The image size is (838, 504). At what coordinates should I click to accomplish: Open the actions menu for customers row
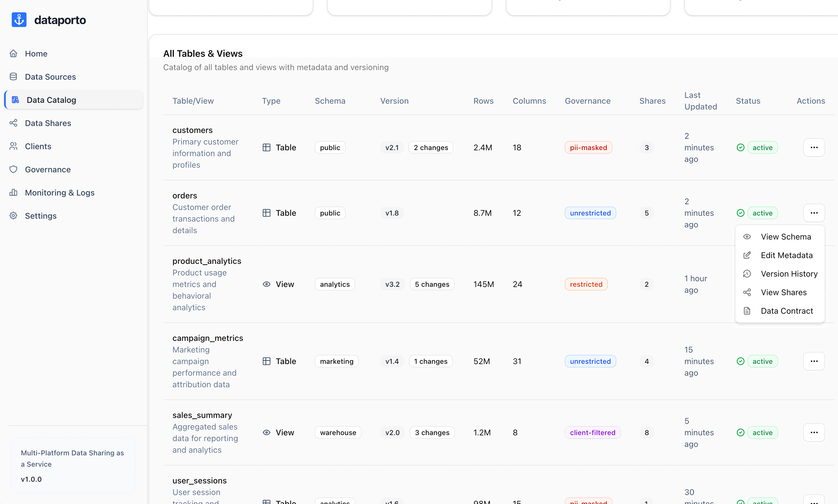coord(814,147)
